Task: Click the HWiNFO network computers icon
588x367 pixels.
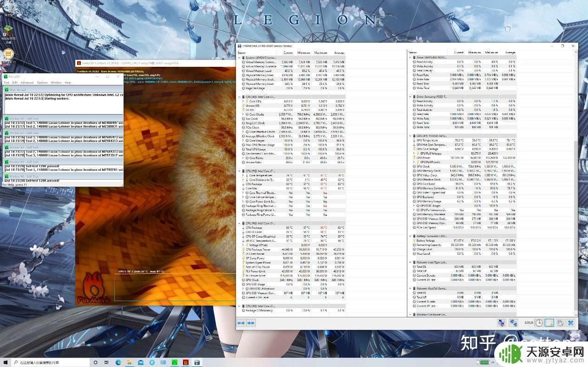Action: pyautogui.click(x=502, y=323)
